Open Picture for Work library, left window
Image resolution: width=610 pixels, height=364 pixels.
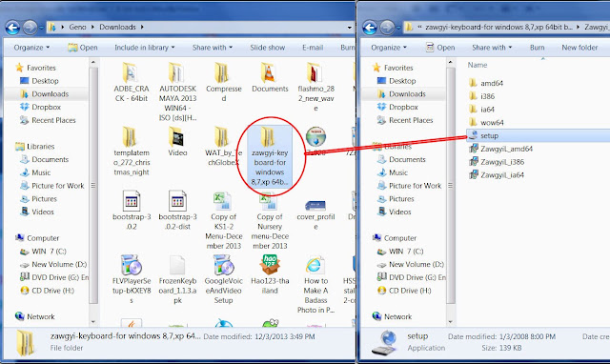pos(52,186)
